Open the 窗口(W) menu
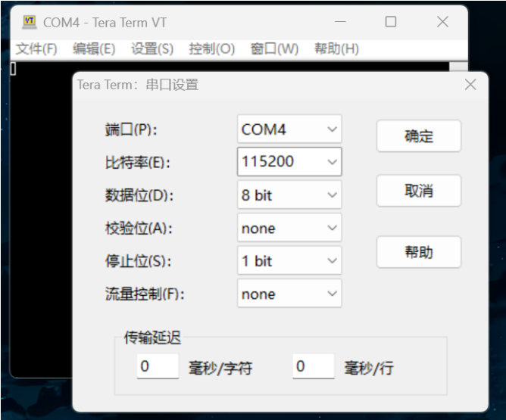 (275, 49)
